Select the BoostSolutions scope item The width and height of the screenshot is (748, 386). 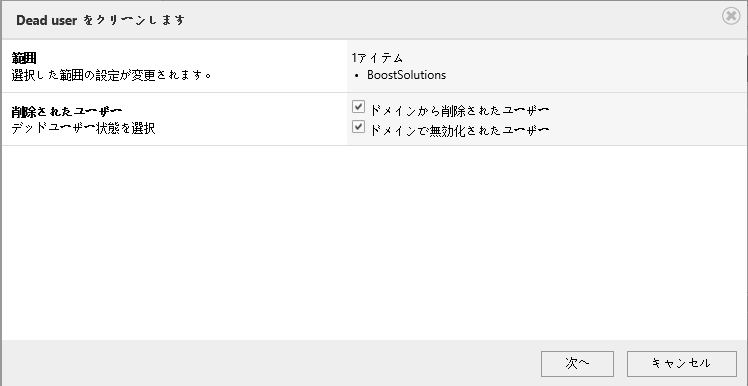406,75
